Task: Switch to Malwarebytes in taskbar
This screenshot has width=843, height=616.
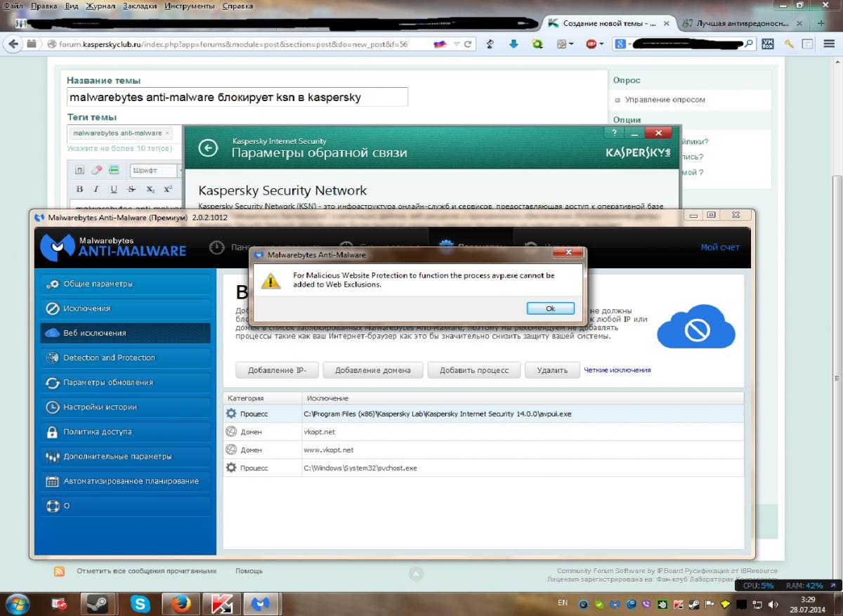Action: pyautogui.click(x=261, y=603)
